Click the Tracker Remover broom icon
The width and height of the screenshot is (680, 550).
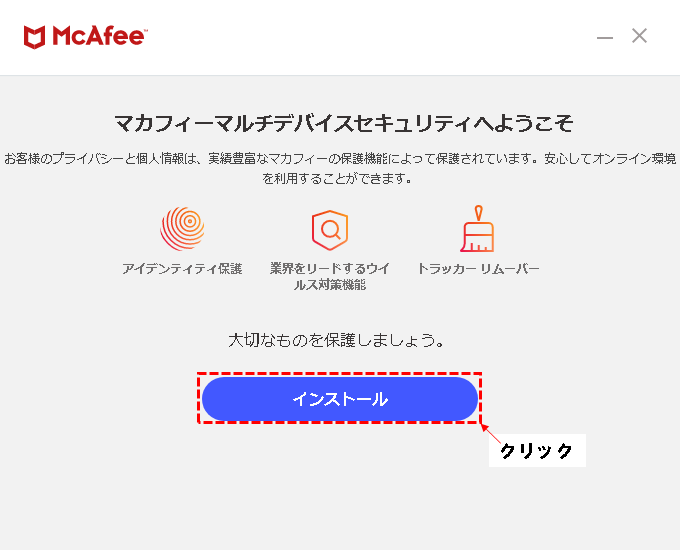[477, 229]
